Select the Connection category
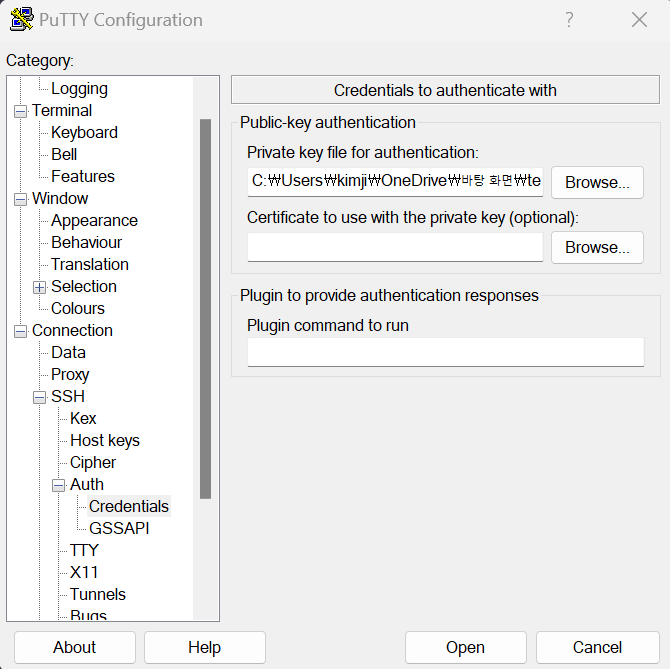Viewport: 670px width, 669px height. [72, 331]
